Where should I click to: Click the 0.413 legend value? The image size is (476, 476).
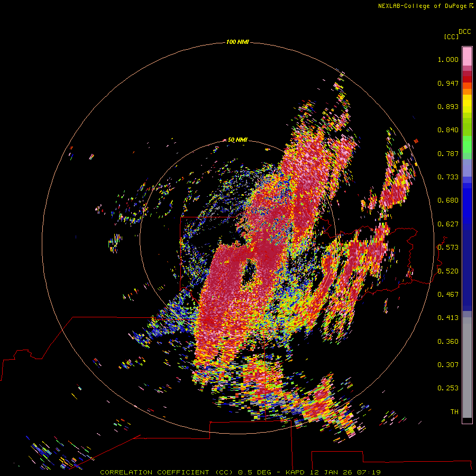point(448,318)
